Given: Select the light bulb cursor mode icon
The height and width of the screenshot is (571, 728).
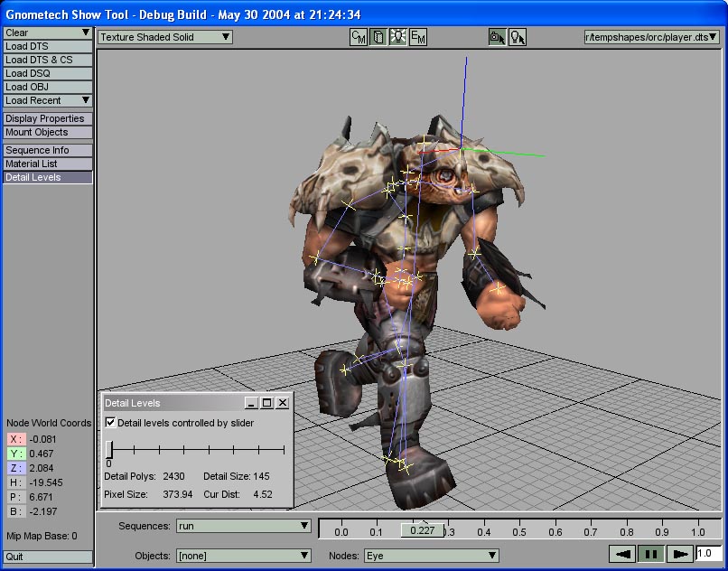Looking at the screenshot, I should [x=518, y=37].
